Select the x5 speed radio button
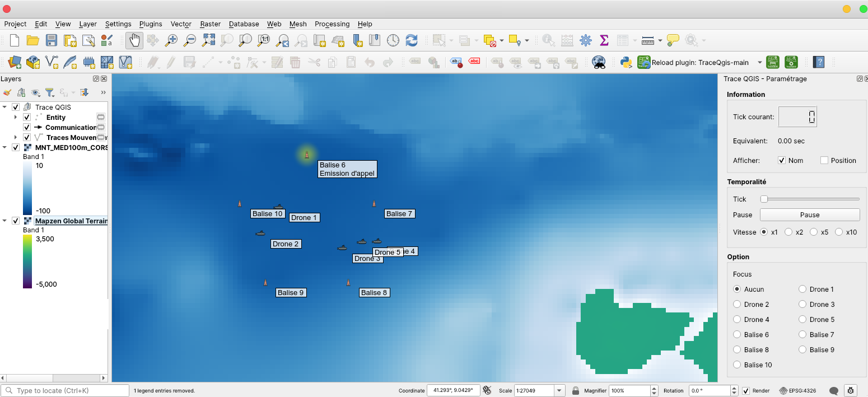This screenshot has width=868, height=397. 814,232
